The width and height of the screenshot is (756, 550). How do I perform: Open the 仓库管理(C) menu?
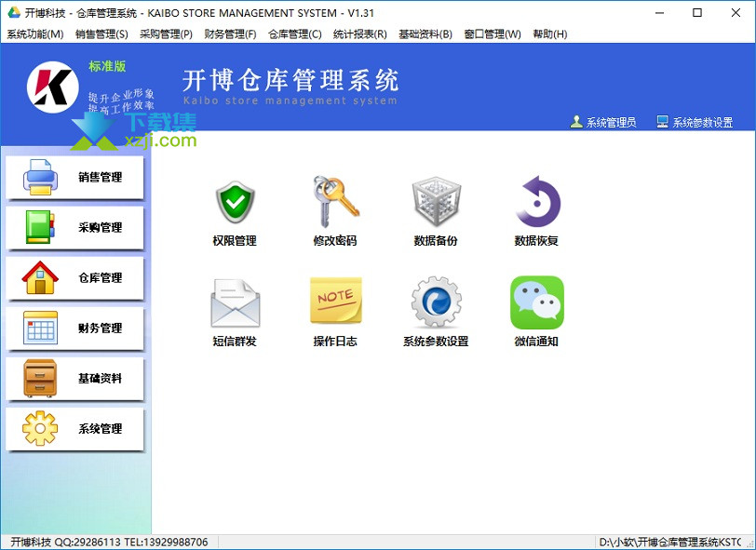(x=295, y=34)
